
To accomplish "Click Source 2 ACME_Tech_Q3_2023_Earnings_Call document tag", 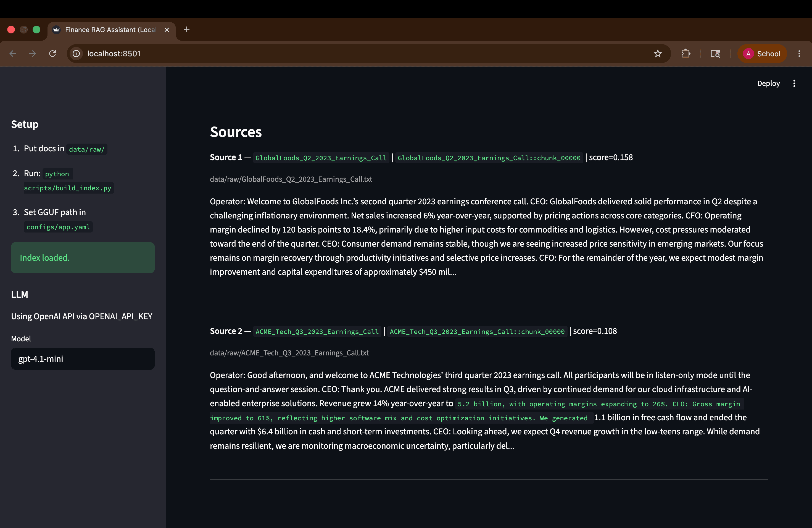I will click(x=317, y=331).
